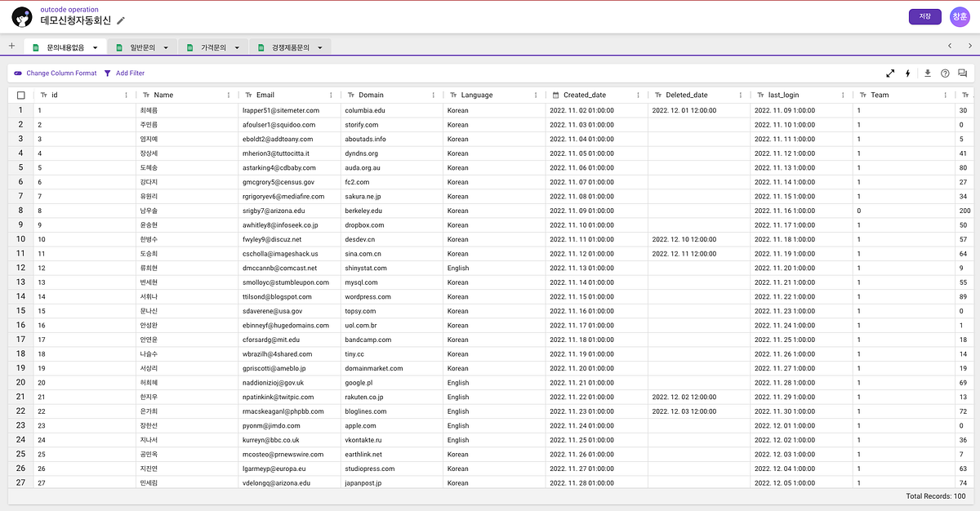Click the lightning bolt action icon
Image resolution: width=980 pixels, height=511 pixels.
[908, 73]
